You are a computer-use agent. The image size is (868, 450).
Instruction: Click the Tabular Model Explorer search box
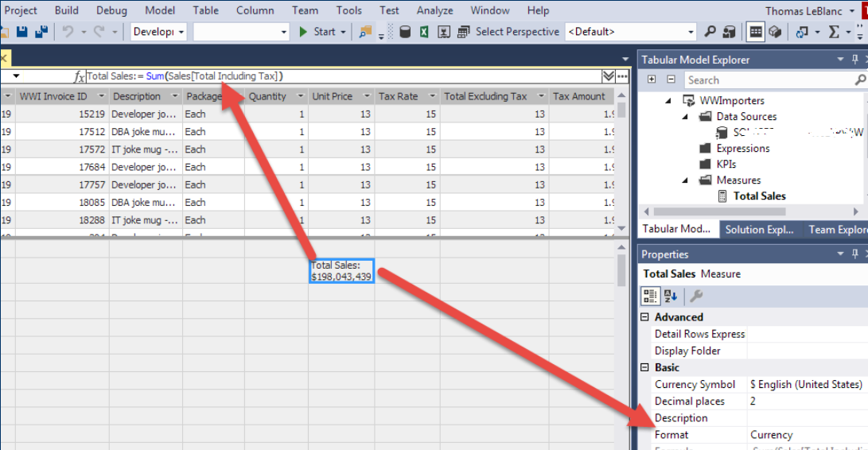769,80
